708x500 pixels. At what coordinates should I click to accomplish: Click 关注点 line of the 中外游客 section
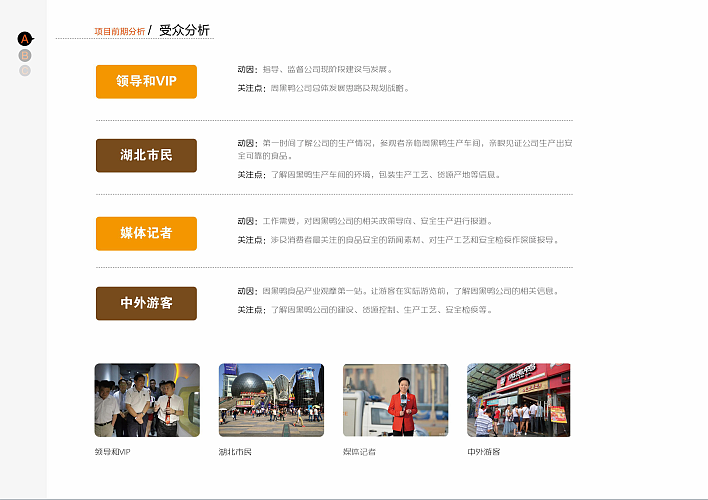tap(365, 309)
